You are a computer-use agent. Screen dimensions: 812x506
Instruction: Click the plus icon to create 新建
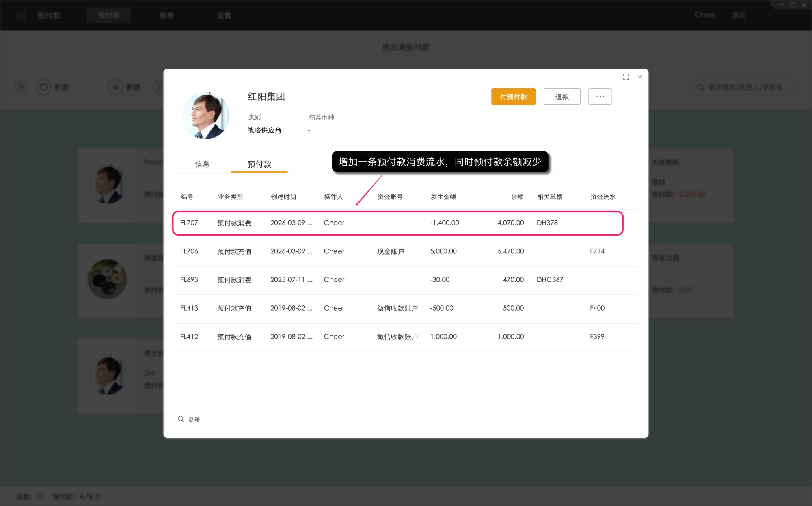click(115, 87)
